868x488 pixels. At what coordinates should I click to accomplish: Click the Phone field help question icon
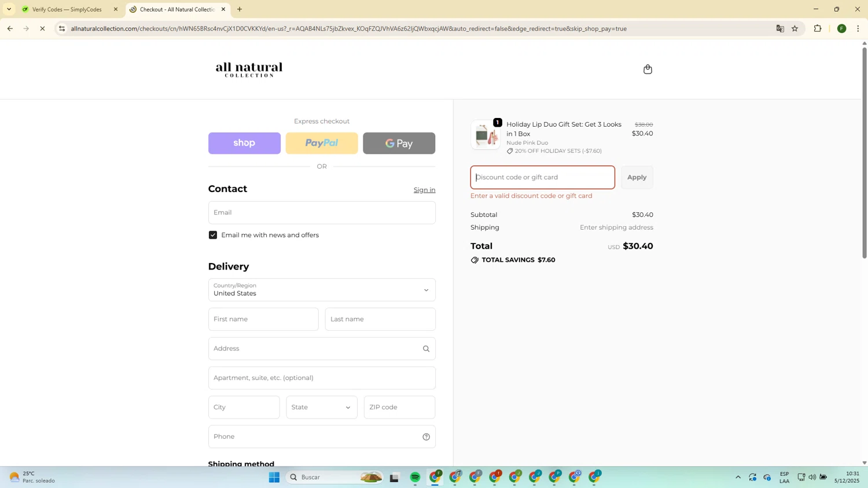pos(426,437)
